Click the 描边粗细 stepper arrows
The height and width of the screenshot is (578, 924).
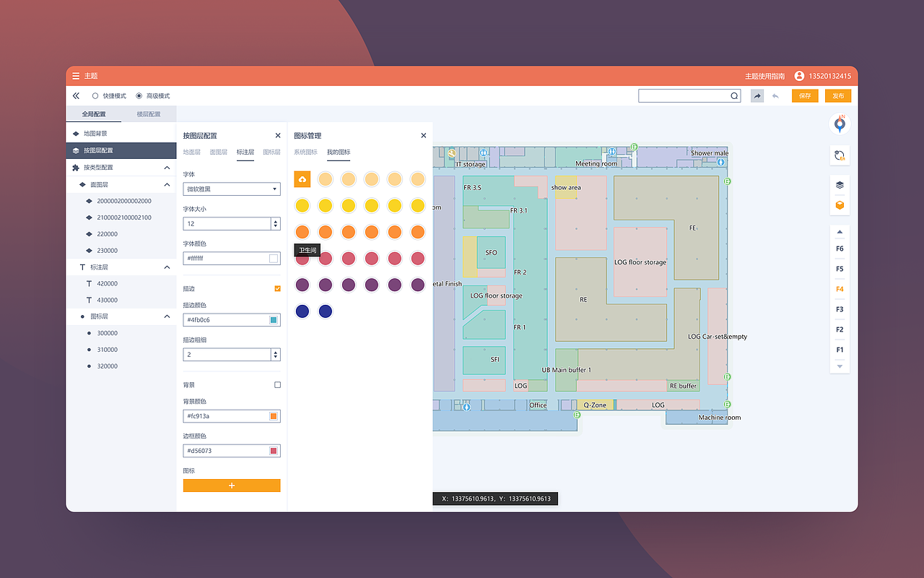pyautogui.click(x=275, y=355)
